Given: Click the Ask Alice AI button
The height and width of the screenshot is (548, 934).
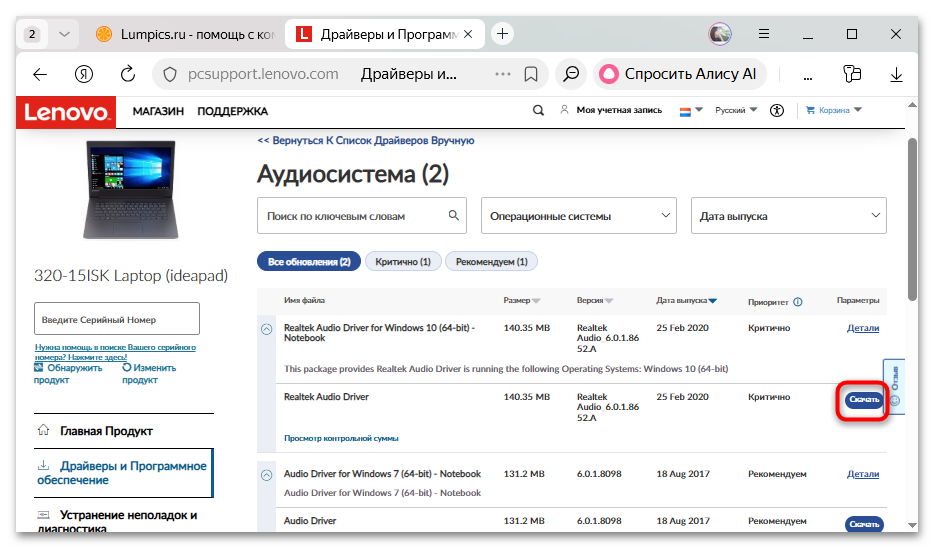Looking at the screenshot, I should pyautogui.click(x=679, y=74).
